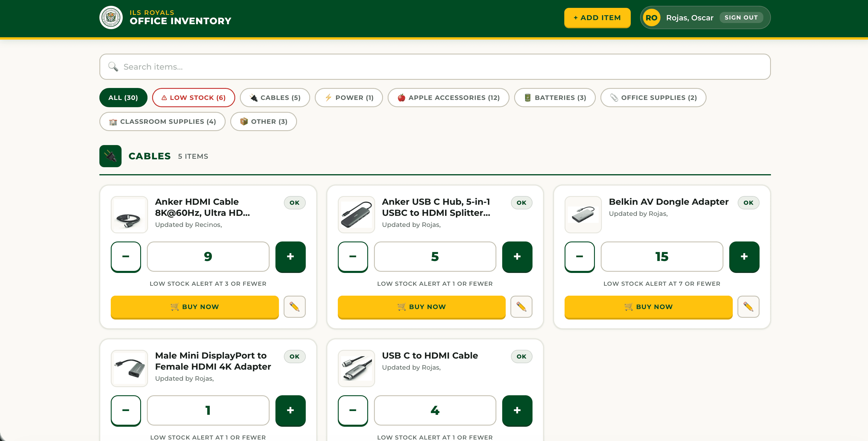Sign out of the account

coord(741,17)
